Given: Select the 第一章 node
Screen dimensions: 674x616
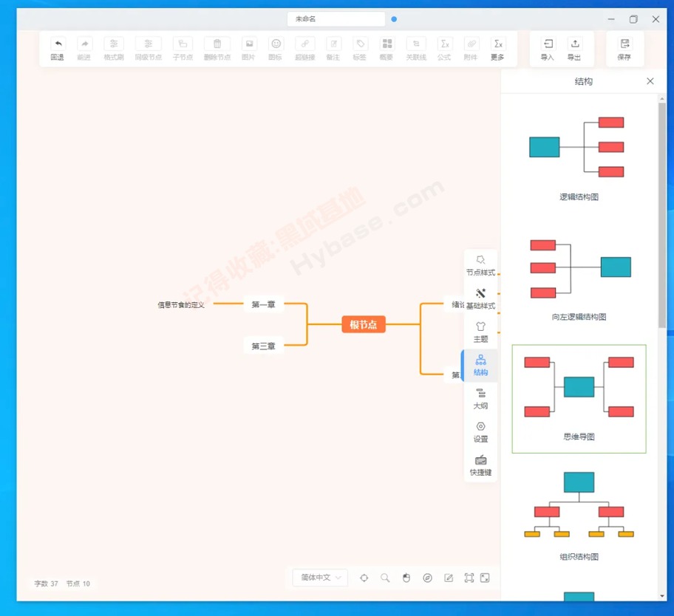Looking at the screenshot, I should click(264, 304).
